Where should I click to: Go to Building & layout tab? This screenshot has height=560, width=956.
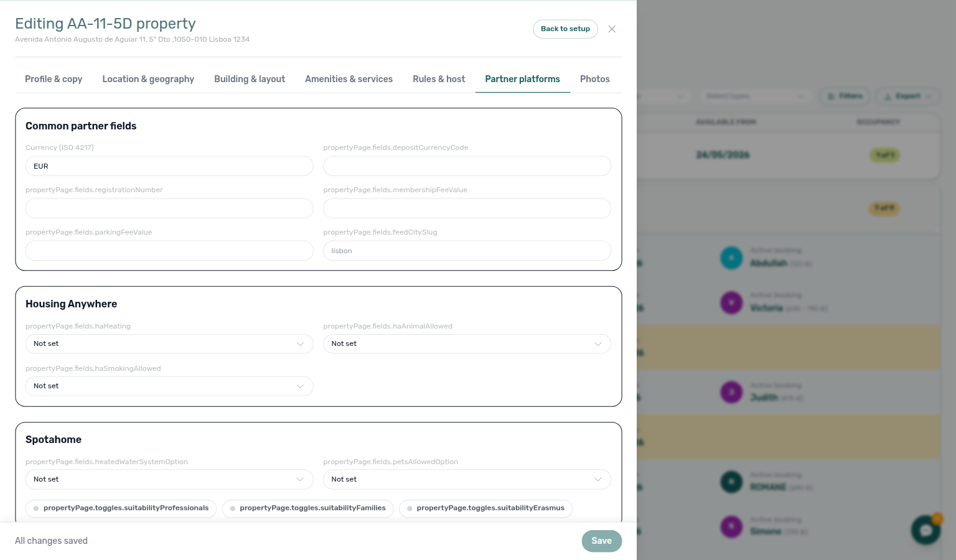250,79
